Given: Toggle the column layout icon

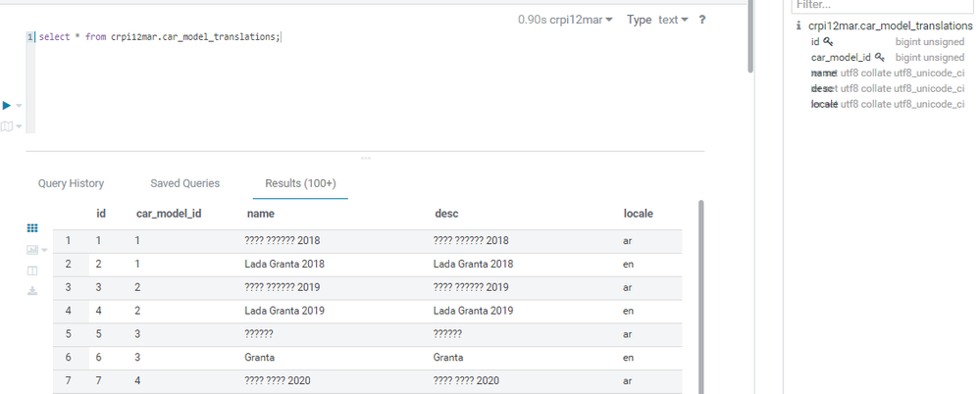Looking at the screenshot, I should point(32,271).
